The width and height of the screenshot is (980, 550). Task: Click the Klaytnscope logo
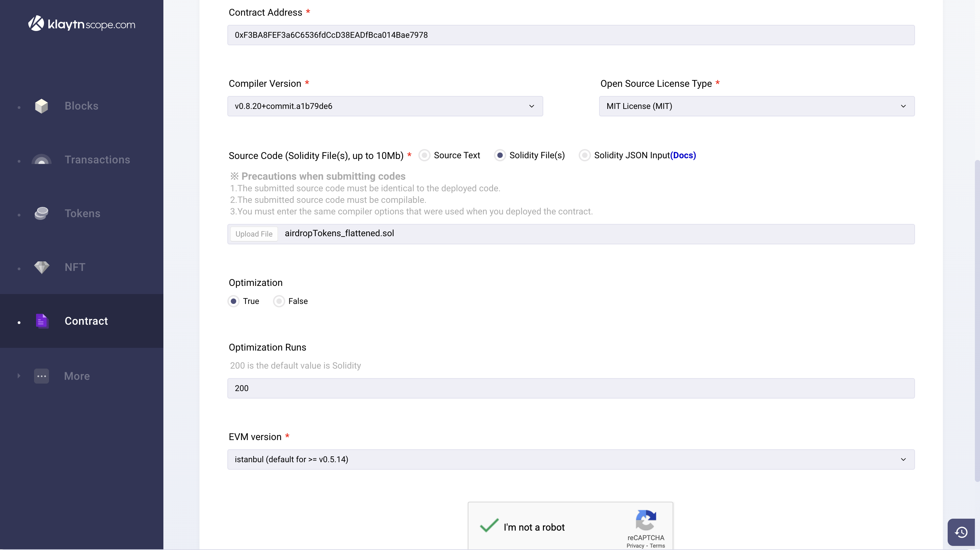pos(81,24)
